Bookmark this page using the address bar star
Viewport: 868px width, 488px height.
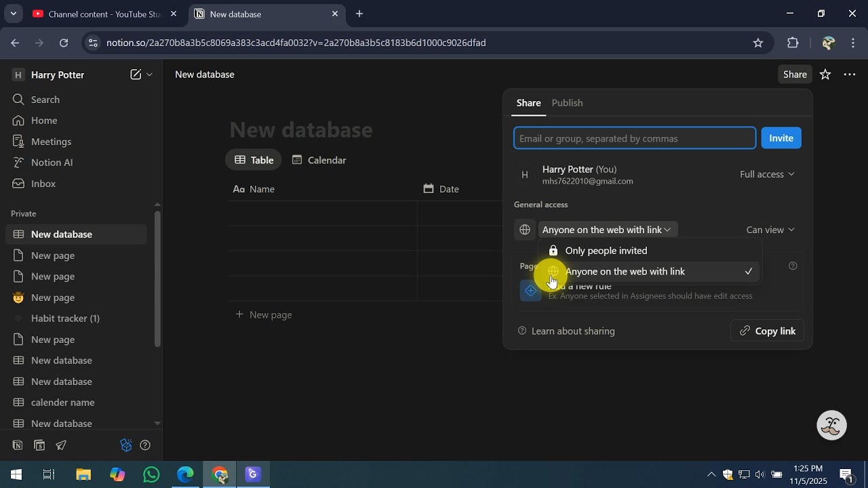click(758, 43)
